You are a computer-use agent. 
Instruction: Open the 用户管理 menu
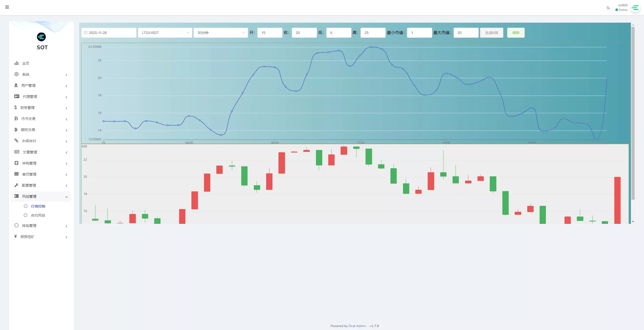[28, 86]
